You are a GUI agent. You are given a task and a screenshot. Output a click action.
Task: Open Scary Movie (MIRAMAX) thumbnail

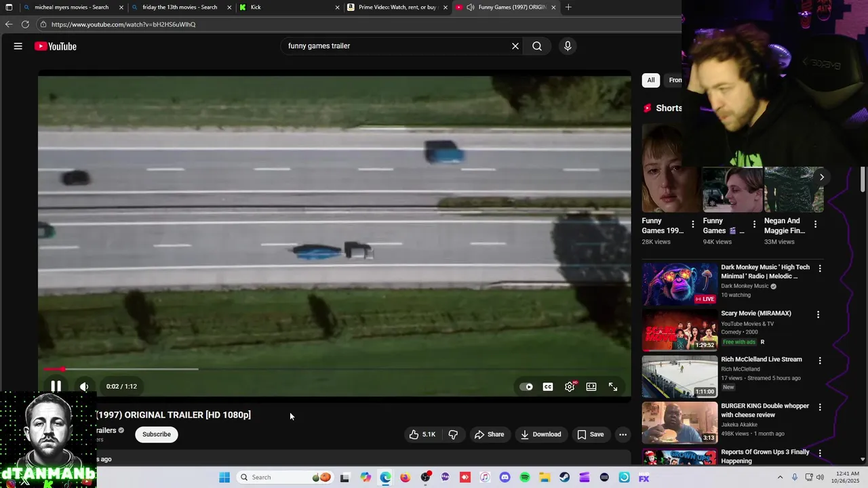click(x=679, y=330)
